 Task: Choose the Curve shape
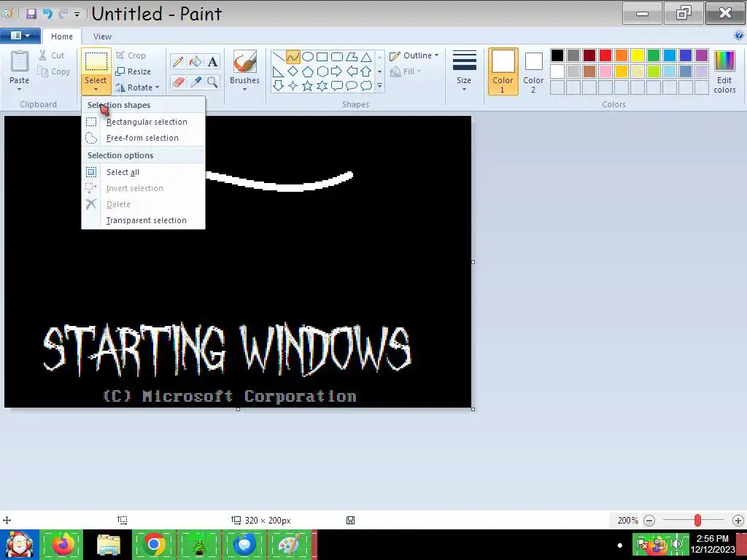pos(293,57)
